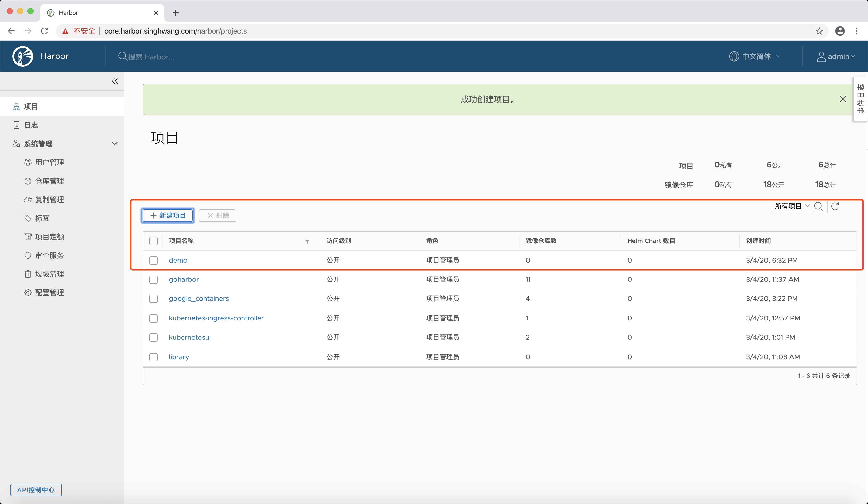Close the Harbor browser tab
Image resolution: width=868 pixels, height=504 pixels.
[x=156, y=13]
